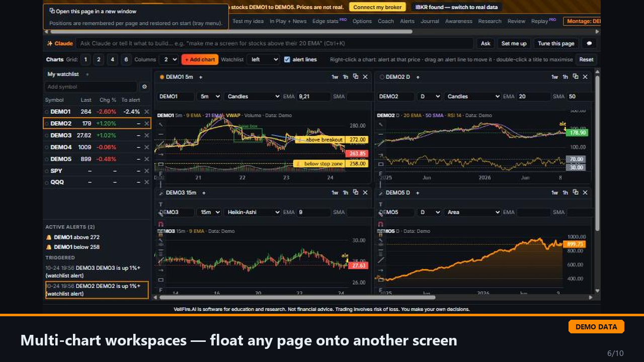This screenshot has height=362, width=644.
Task: Open the DEMO3 chart type dropdown showing Heikin-Ashi
Action: pos(253,212)
